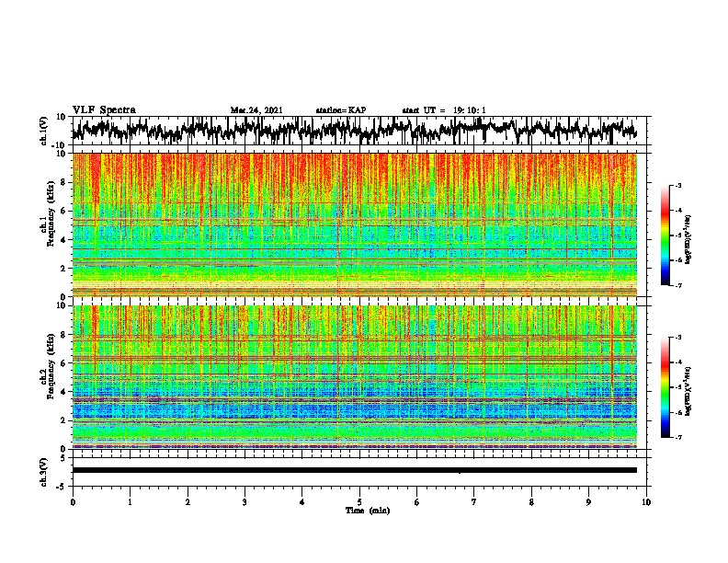Click the ch.2 color scale bar

665,387
